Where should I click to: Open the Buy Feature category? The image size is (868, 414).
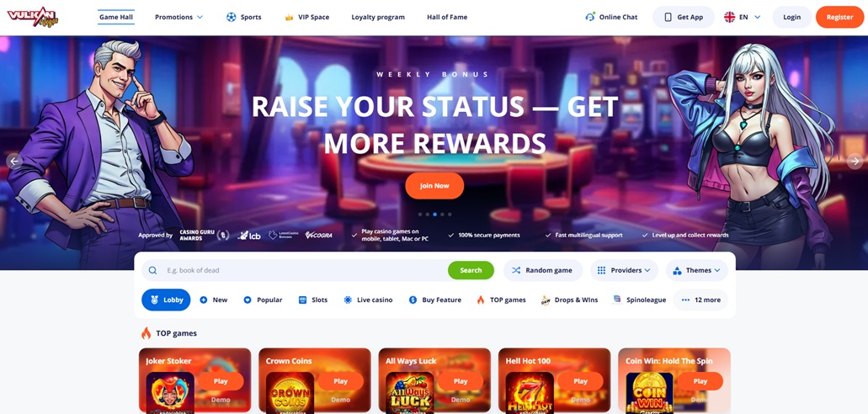(x=434, y=300)
